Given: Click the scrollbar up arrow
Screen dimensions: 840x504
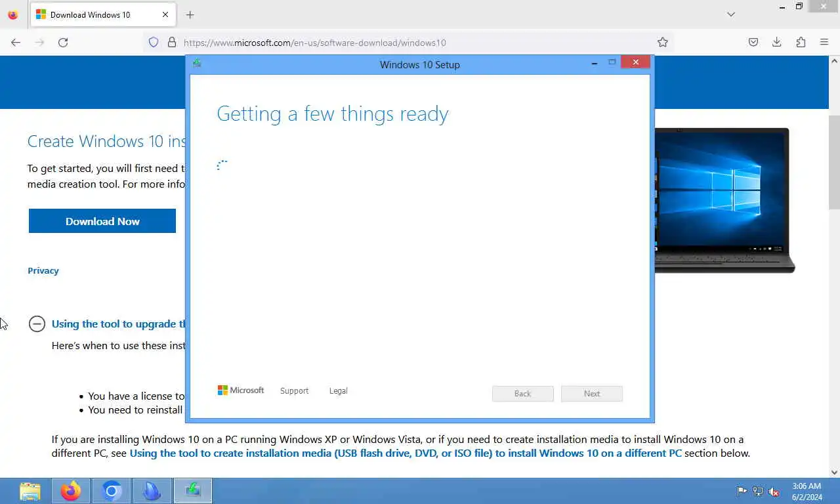Looking at the screenshot, I should (834, 61).
